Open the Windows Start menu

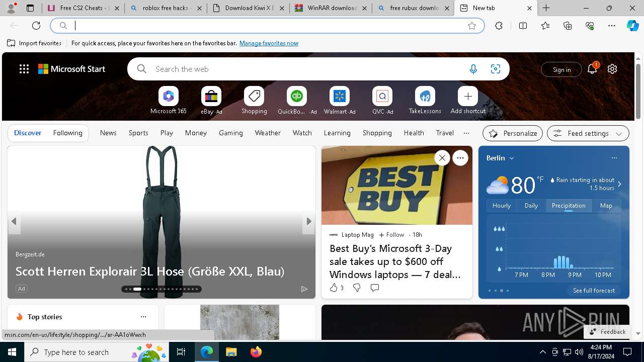tap(12, 352)
